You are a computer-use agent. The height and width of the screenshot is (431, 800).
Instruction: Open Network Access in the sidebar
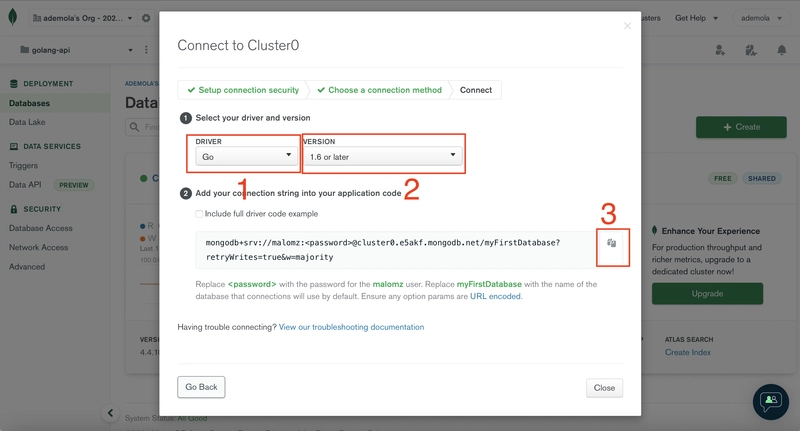pos(38,247)
